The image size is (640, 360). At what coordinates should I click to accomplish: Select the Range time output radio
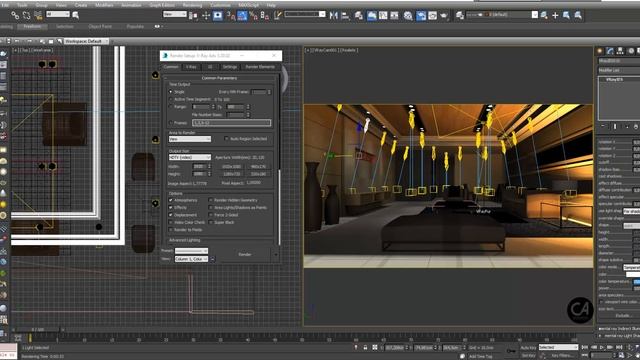pyautogui.click(x=171, y=107)
